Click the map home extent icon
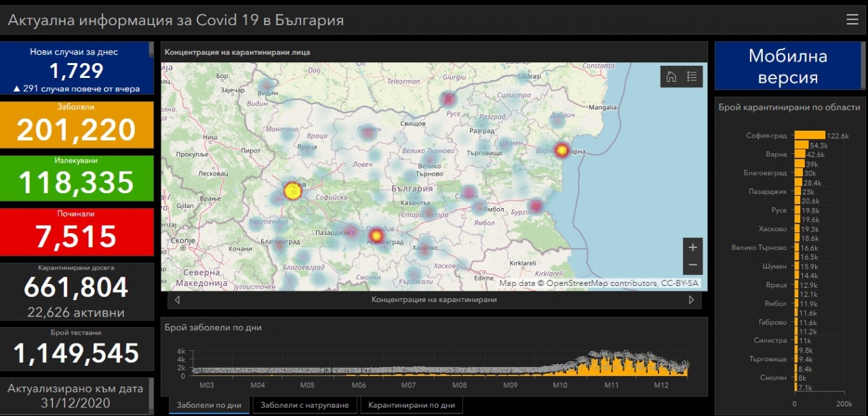Image resolution: width=868 pixels, height=416 pixels. coord(671,77)
